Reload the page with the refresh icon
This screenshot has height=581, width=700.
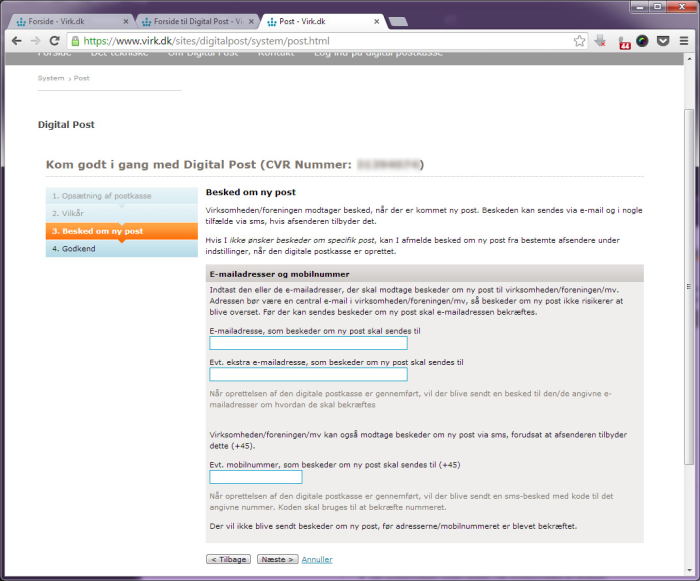click(x=54, y=41)
